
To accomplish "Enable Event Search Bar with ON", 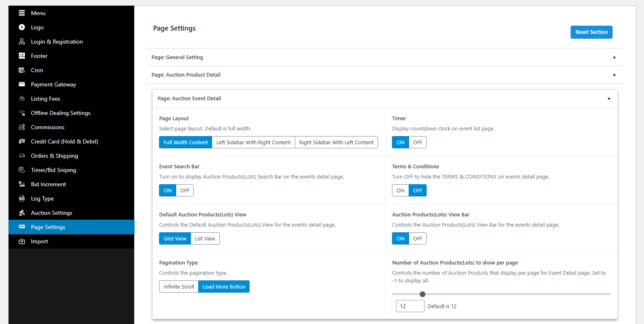I will pyautogui.click(x=168, y=190).
